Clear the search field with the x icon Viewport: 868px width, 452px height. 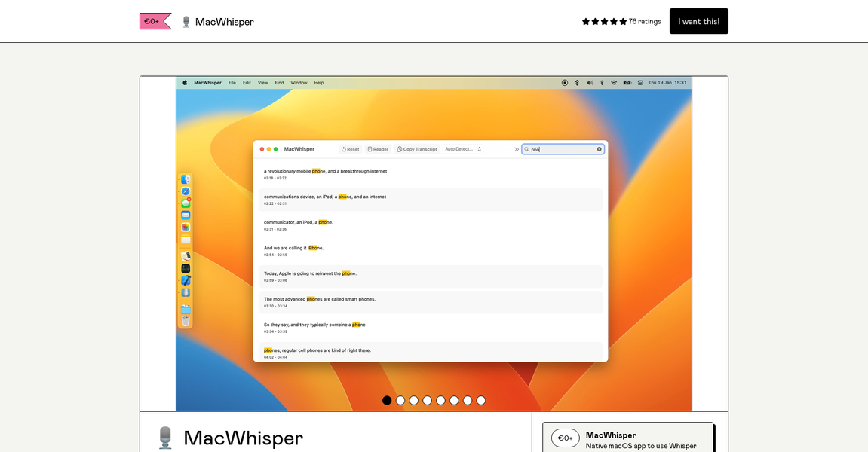[599, 148]
